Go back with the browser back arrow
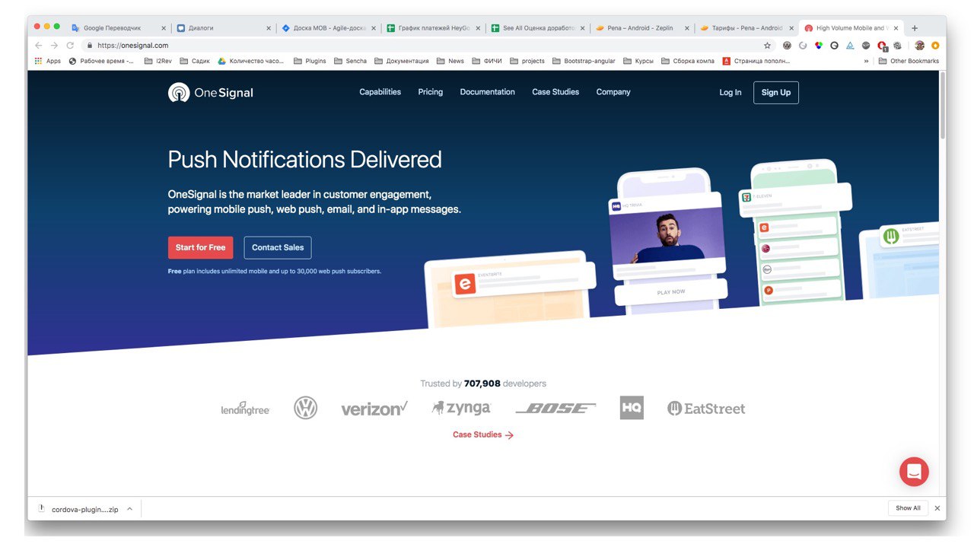The height and width of the screenshot is (560, 974). (x=39, y=46)
